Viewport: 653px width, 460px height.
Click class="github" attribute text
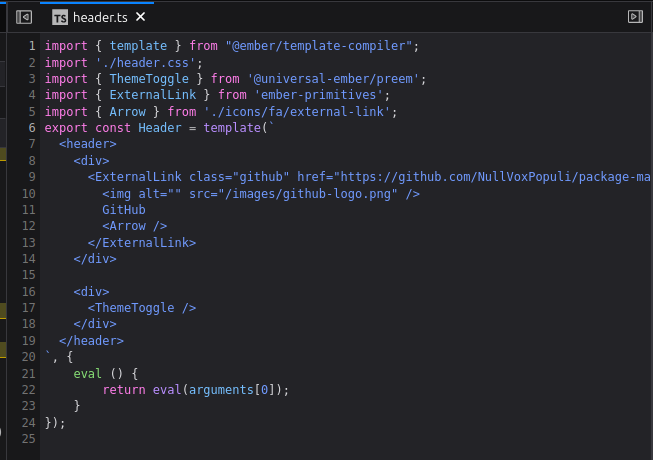click(239, 177)
